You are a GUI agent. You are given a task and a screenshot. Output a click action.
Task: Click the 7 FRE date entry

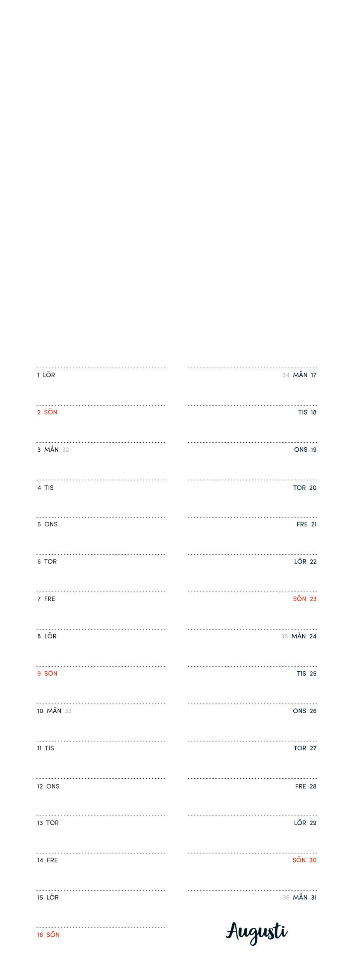pyautogui.click(x=46, y=599)
